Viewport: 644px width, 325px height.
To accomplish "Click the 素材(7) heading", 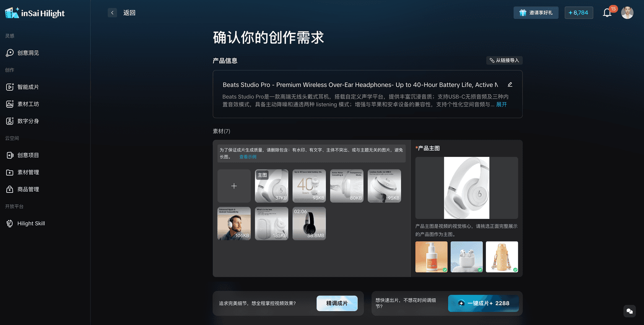I will tap(221, 131).
